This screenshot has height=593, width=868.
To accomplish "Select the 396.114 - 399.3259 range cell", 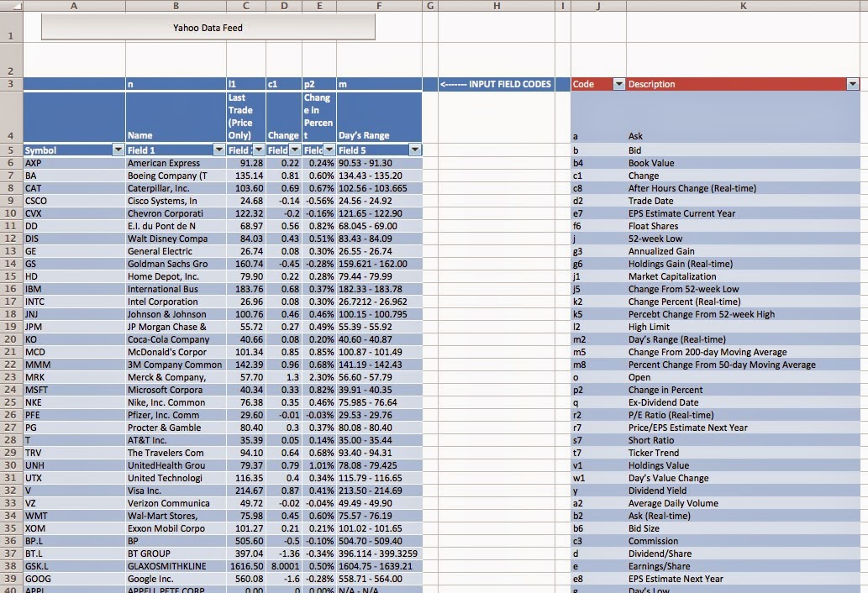I will (x=379, y=554).
